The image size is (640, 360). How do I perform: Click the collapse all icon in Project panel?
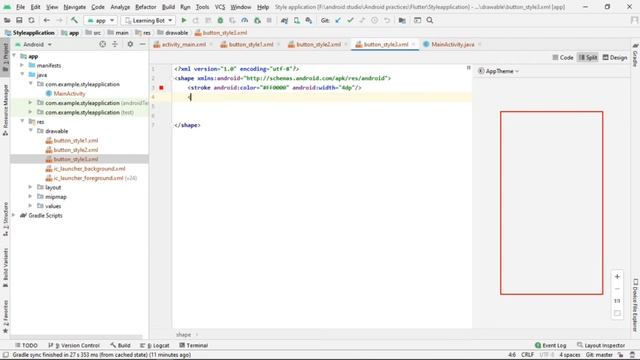pyautogui.click(x=115, y=44)
